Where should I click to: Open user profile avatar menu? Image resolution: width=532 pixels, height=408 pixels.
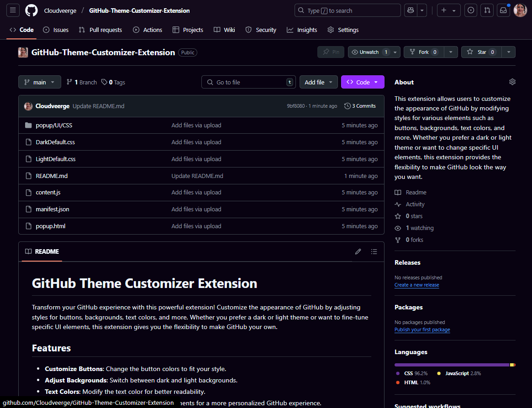point(520,10)
